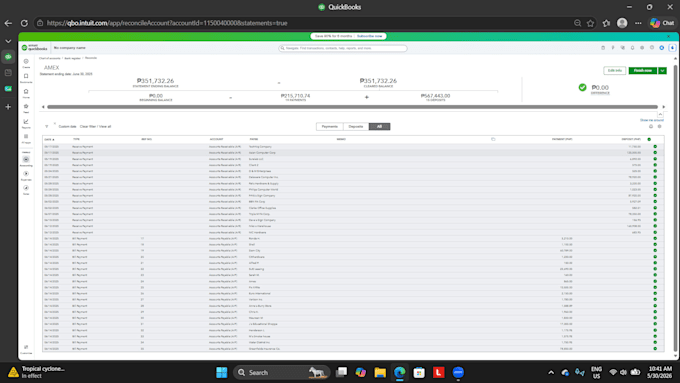Toggle the select-all green circle in the table header
This screenshot has height=383, width=680.
tap(649, 139)
